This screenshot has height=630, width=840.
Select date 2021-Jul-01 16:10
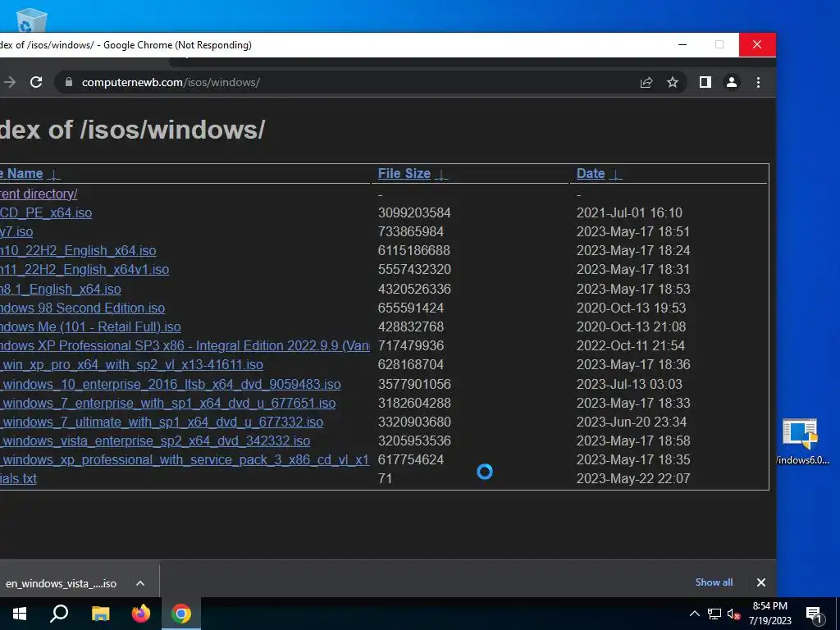click(629, 212)
